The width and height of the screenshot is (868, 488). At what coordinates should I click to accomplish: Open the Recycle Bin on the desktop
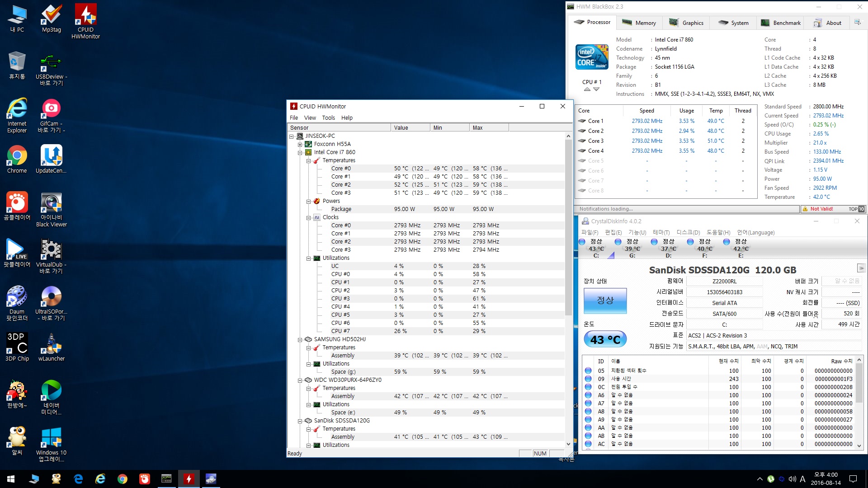point(17,66)
